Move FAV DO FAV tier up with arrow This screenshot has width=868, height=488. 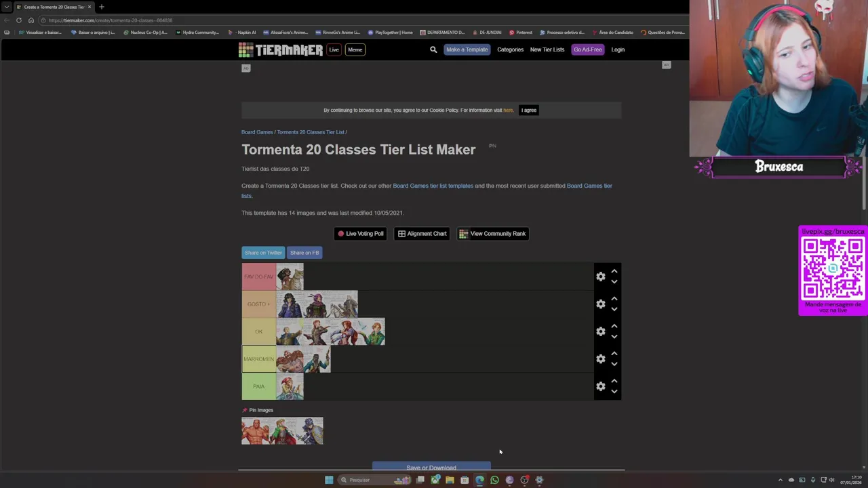click(x=614, y=271)
